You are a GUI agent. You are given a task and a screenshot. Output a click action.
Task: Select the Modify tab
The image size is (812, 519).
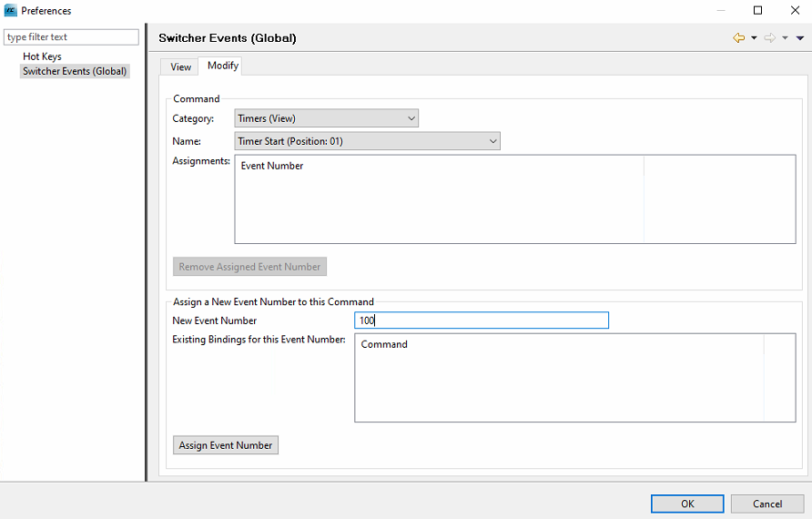click(x=223, y=66)
